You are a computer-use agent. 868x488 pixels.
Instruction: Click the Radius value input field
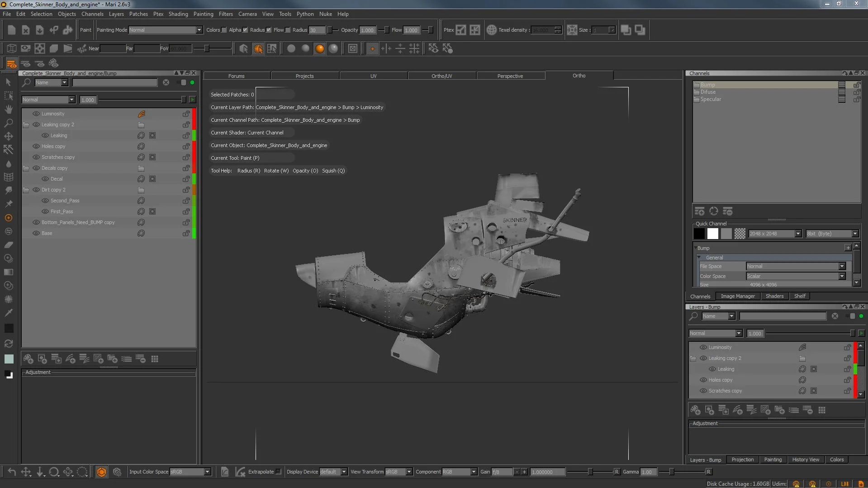(x=317, y=30)
